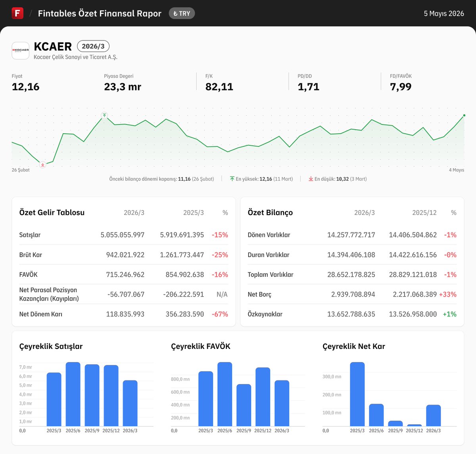The width and height of the screenshot is (476, 454).
Task: Click the Satışlar 2026/3 value 5.055.055.997
Action: click(123, 235)
